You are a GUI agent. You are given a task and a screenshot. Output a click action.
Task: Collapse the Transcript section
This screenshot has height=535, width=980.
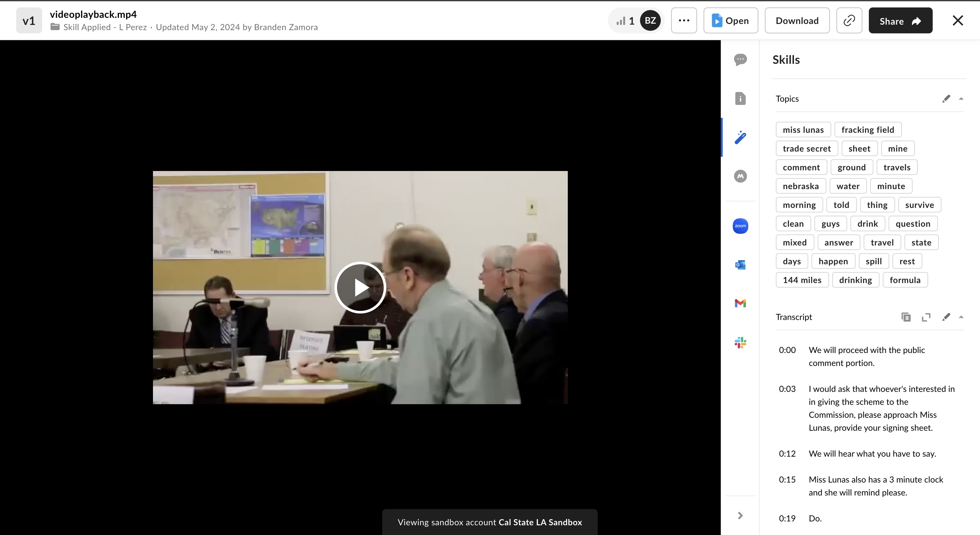click(961, 317)
